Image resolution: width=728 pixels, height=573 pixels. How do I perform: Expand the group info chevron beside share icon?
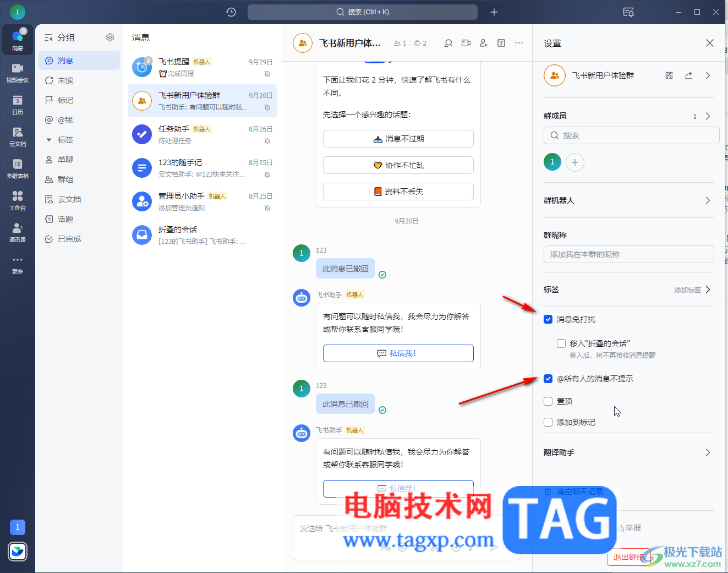pos(708,75)
